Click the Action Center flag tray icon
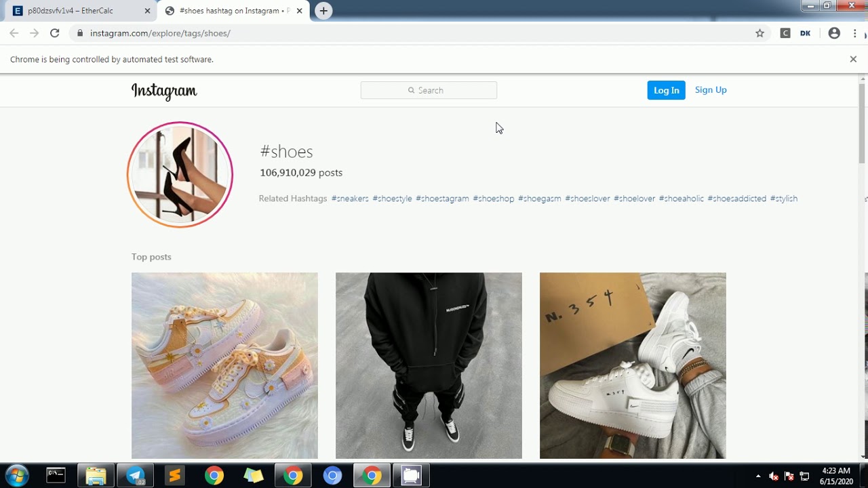Viewport: 868px width, 488px height. coord(789,476)
